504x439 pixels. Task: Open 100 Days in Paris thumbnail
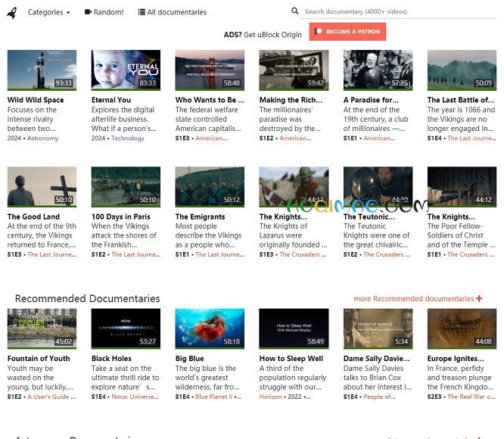point(126,187)
